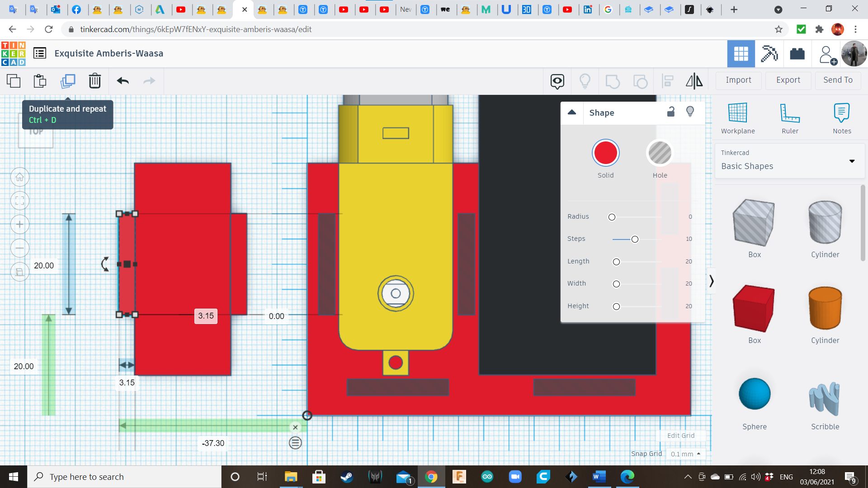Click the Mirror tool icon

pos(694,81)
